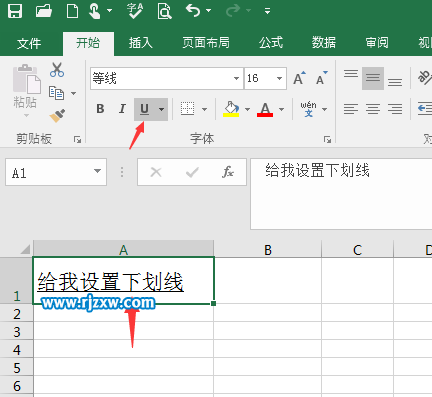Image resolution: width=432 pixels, height=397 pixels.
Task: Select column C header
Action: pos(357,250)
